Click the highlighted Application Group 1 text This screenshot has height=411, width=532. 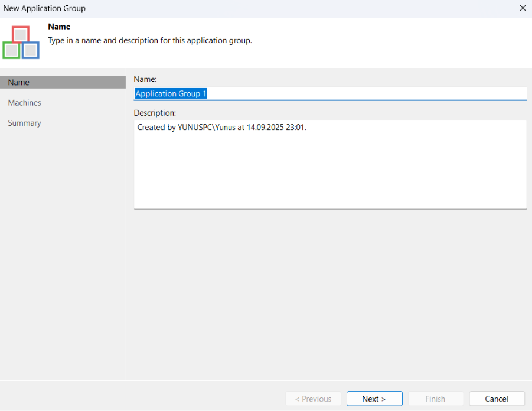(171, 94)
